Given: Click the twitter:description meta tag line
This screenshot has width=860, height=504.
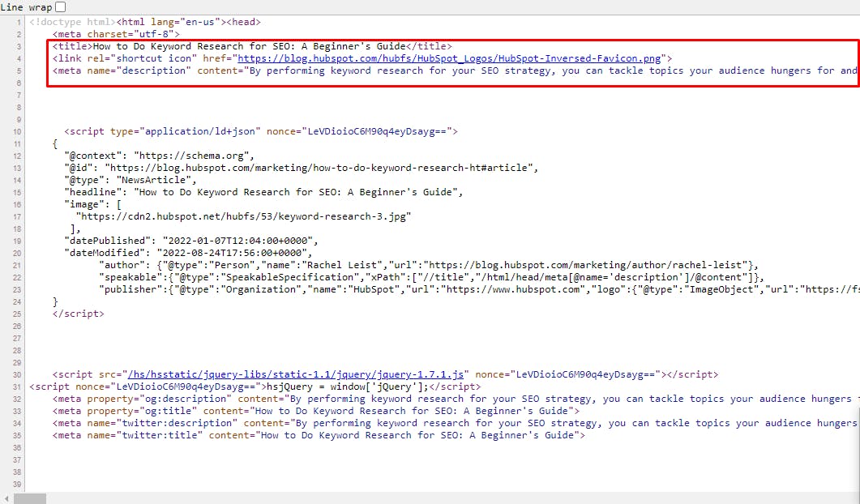Looking at the screenshot, I should pos(455,423).
